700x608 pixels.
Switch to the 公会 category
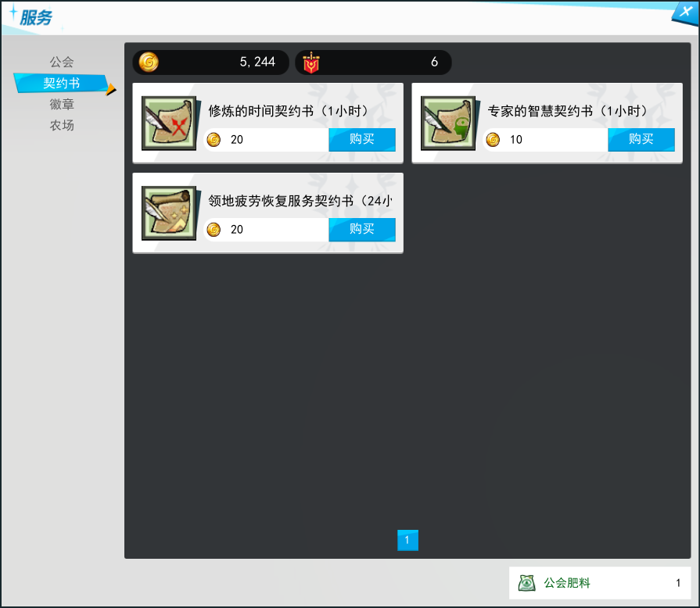tap(62, 63)
